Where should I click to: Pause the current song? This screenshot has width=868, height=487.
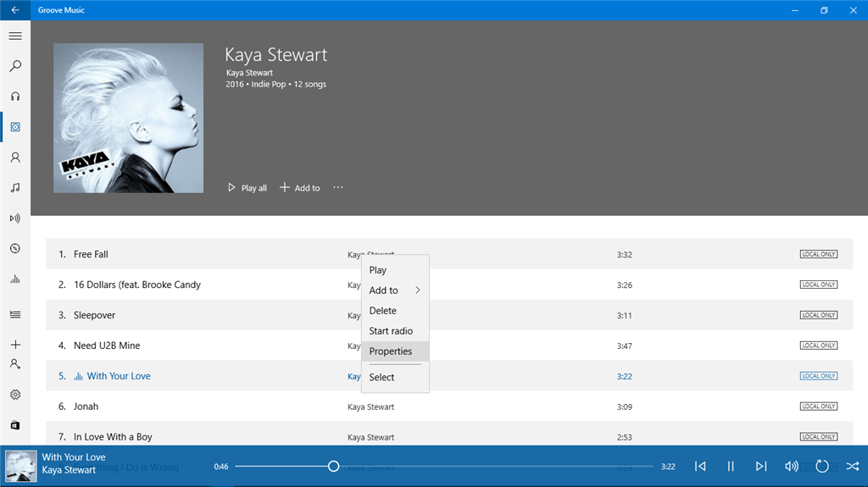[731, 467]
